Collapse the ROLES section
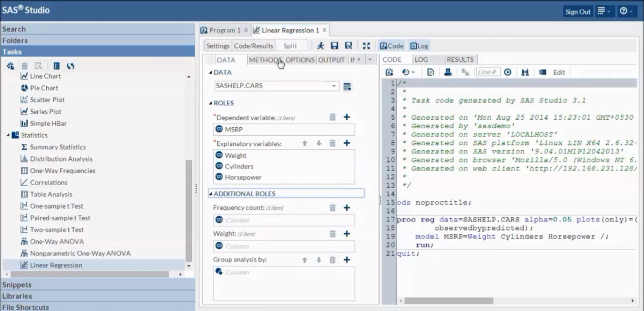Viewport: 644px width, 311px height. click(210, 103)
